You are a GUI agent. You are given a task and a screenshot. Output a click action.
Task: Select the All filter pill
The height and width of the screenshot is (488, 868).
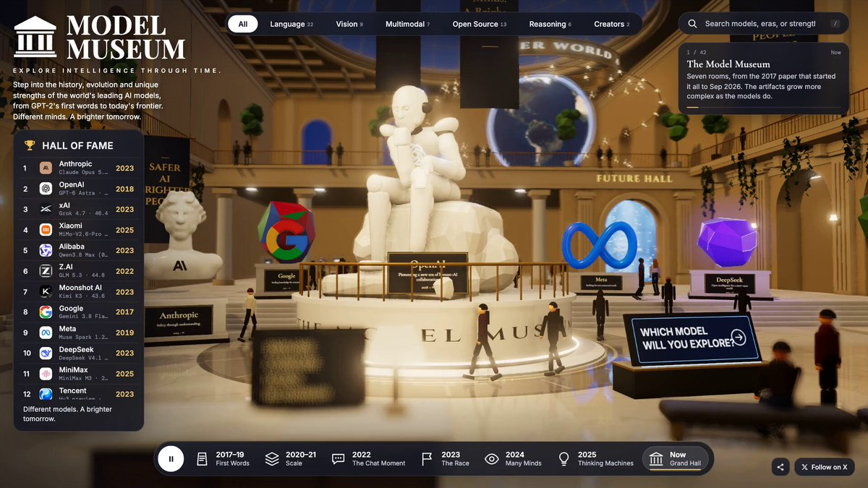tap(243, 24)
